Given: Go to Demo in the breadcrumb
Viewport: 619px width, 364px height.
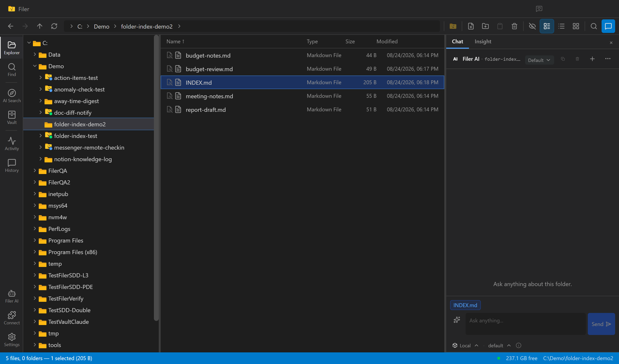Looking at the screenshot, I should pos(101,26).
